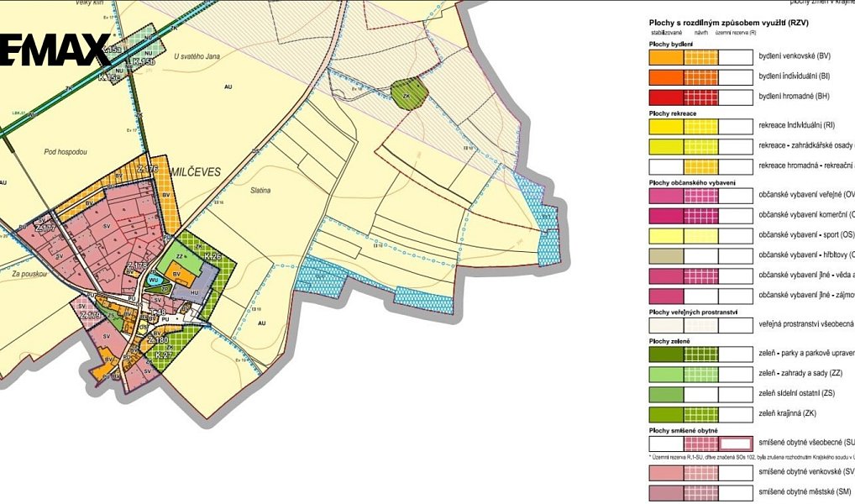Image resolution: width=855 pixels, height=504 pixels.
Task: Click the solid red swatch for bydlení hromadné (BH)
Action: (666, 97)
